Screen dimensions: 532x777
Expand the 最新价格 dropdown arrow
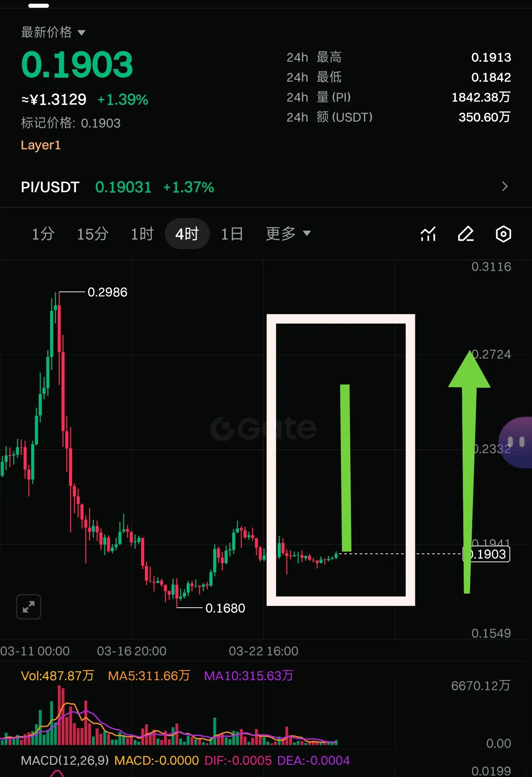[82, 33]
